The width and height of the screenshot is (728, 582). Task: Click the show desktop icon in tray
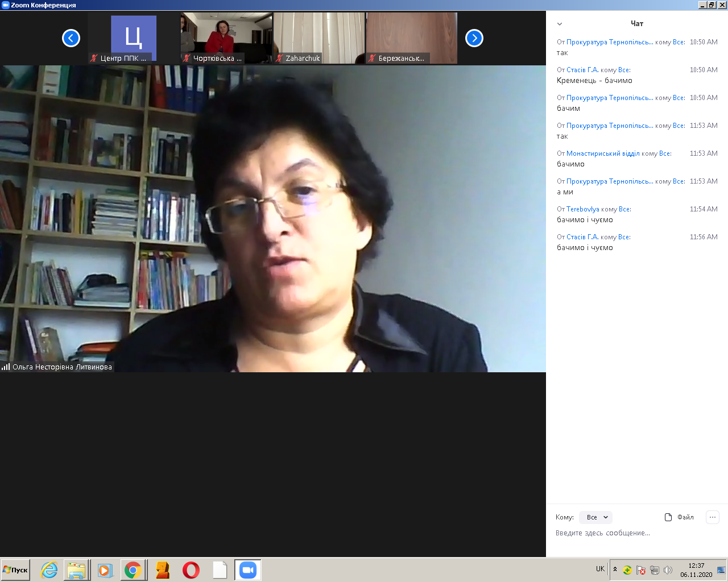click(x=721, y=570)
